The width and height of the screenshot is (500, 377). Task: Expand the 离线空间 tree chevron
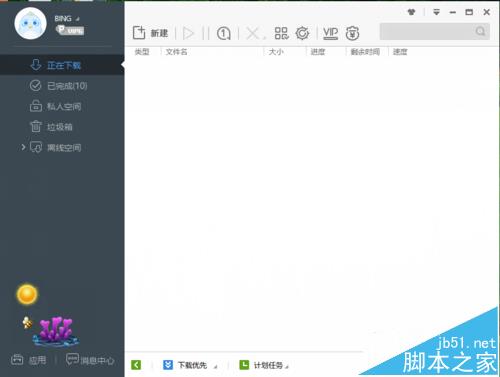coord(23,147)
